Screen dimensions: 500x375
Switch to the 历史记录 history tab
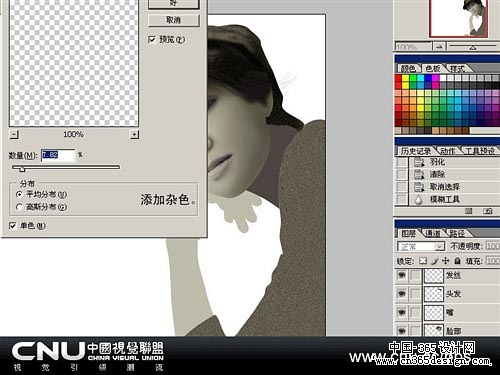[x=416, y=151]
